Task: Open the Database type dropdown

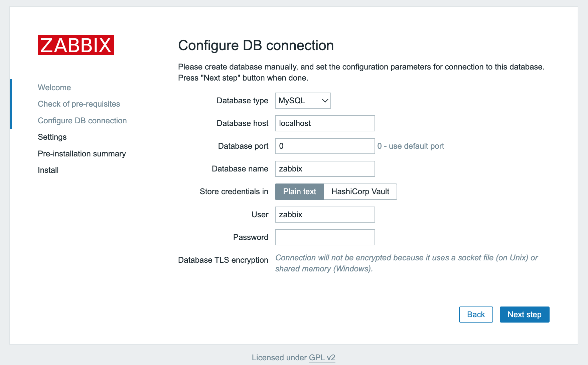Action: pyautogui.click(x=302, y=101)
